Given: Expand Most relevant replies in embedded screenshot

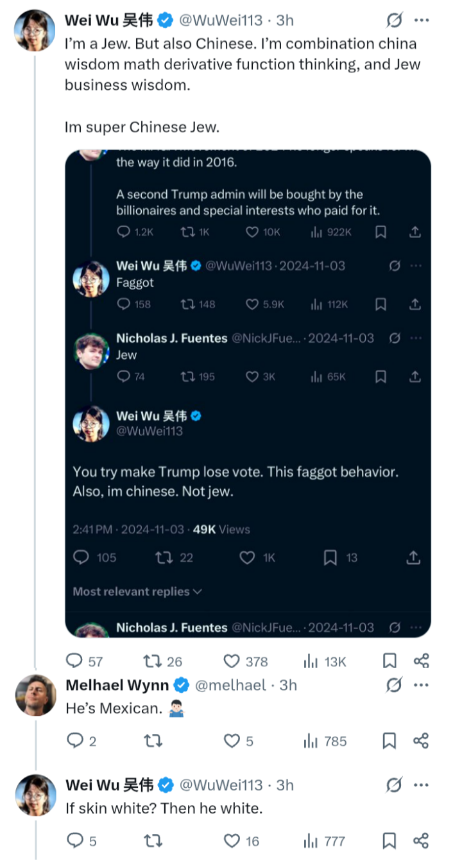Looking at the screenshot, I should click(x=137, y=591).
